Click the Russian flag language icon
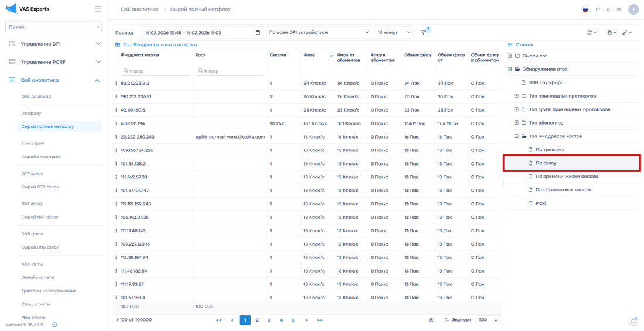The height and width of the screenshot is (331, 644). [x=585, y=9]
